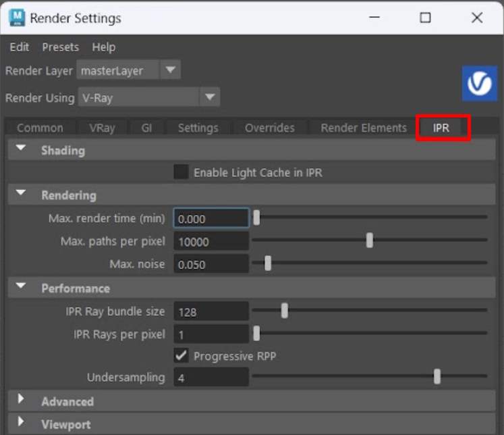
Task: Click the Undersampling value field
Action: click(211, 377)
